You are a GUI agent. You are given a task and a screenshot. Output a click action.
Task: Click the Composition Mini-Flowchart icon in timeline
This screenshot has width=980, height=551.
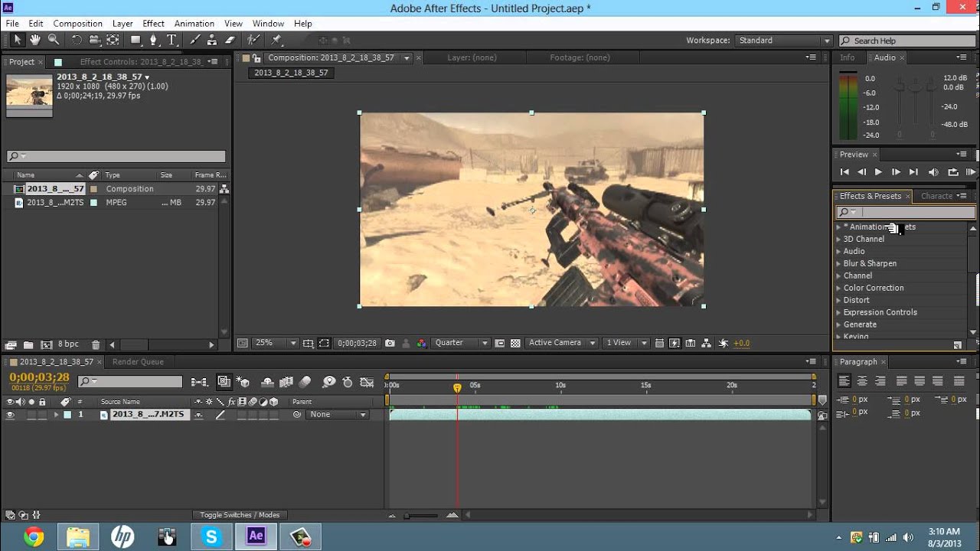click(200, 382)
